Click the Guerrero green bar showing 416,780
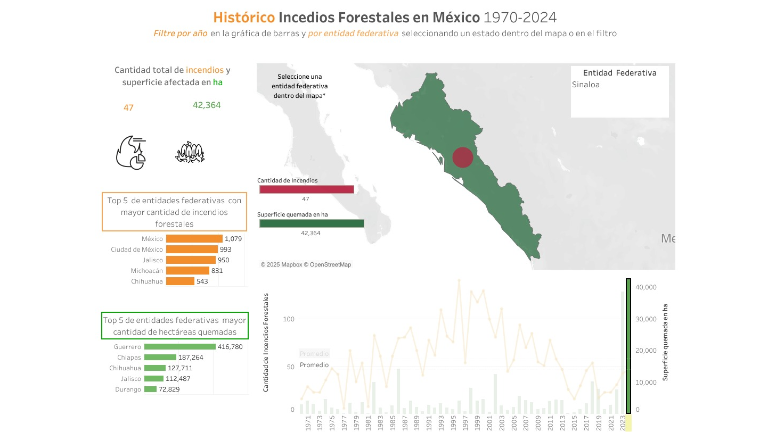This screenshot has height=432, width=768. pos(180,347)
